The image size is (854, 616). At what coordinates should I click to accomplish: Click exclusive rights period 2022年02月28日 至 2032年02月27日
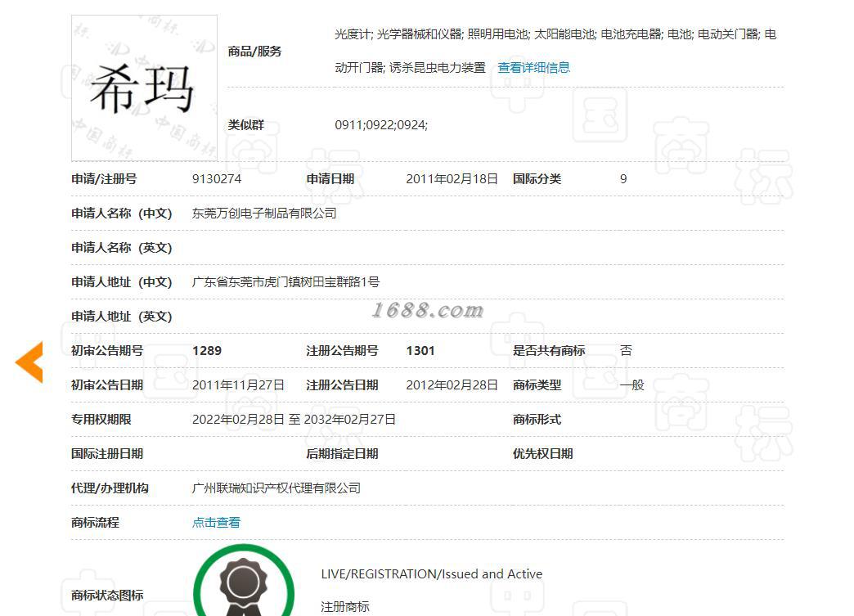[294, 420]
